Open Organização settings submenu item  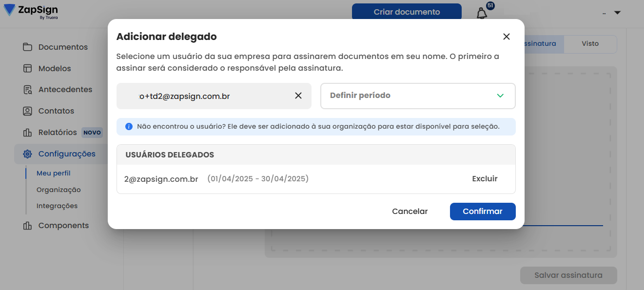tap(59, 190)
